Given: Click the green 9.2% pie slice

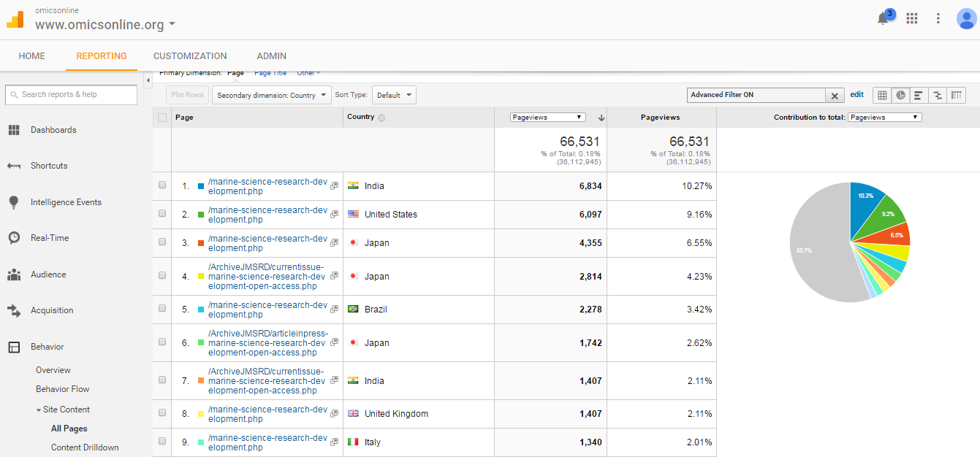Looking at the screenshot, I should click(x=883, y=217).
